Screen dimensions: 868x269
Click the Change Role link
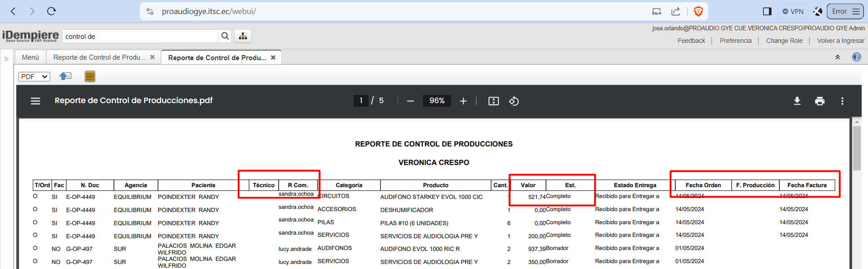click(x=784, y=41)
